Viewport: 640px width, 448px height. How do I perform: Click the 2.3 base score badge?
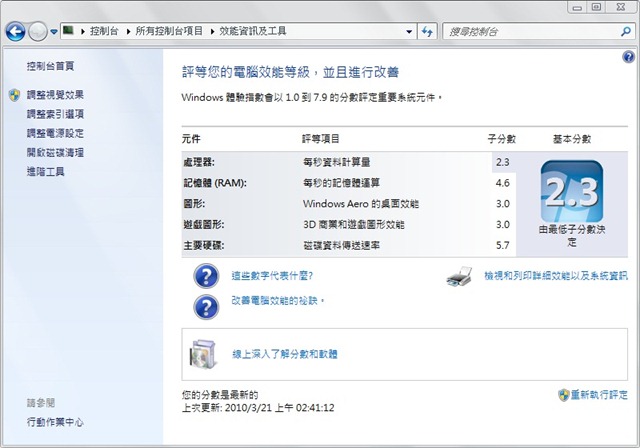(572, 191)
